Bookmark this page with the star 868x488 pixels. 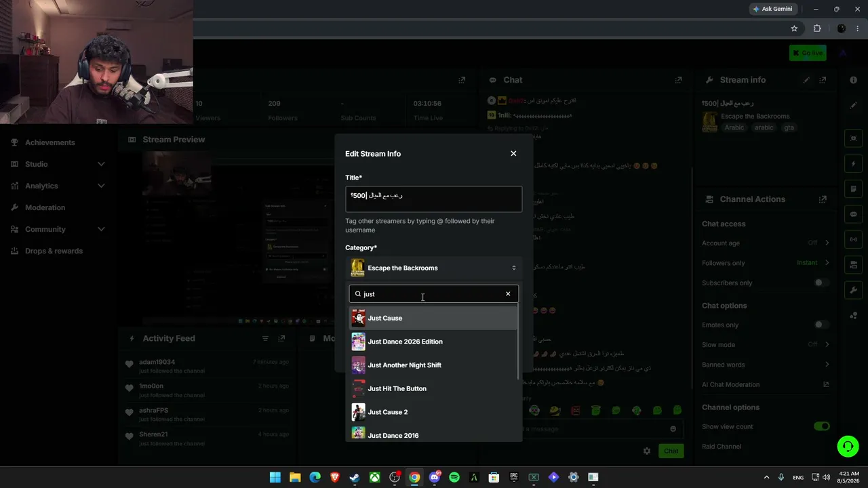[794, 28]
